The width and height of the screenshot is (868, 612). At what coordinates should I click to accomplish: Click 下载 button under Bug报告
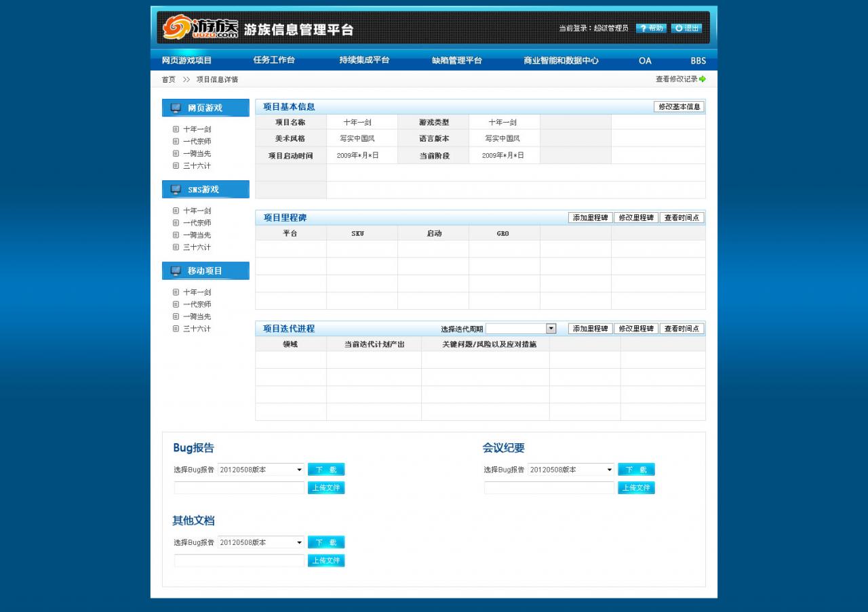click(x=326, y=469)
